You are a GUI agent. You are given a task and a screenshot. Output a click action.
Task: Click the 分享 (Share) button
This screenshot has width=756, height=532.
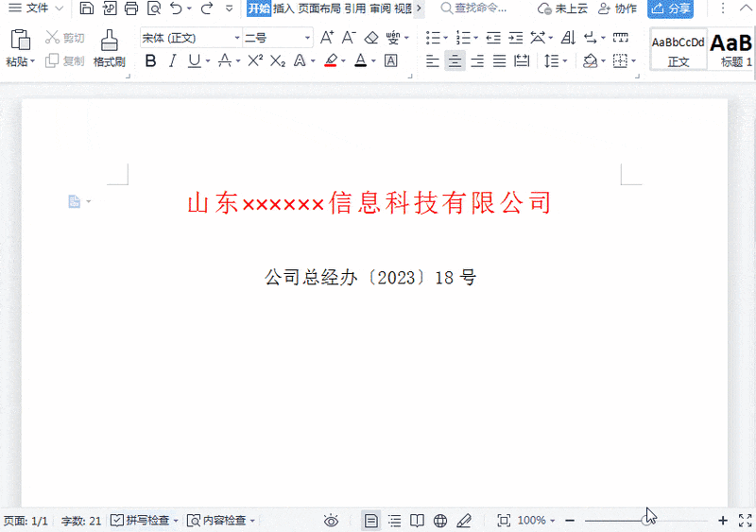(x=671, y=9)
